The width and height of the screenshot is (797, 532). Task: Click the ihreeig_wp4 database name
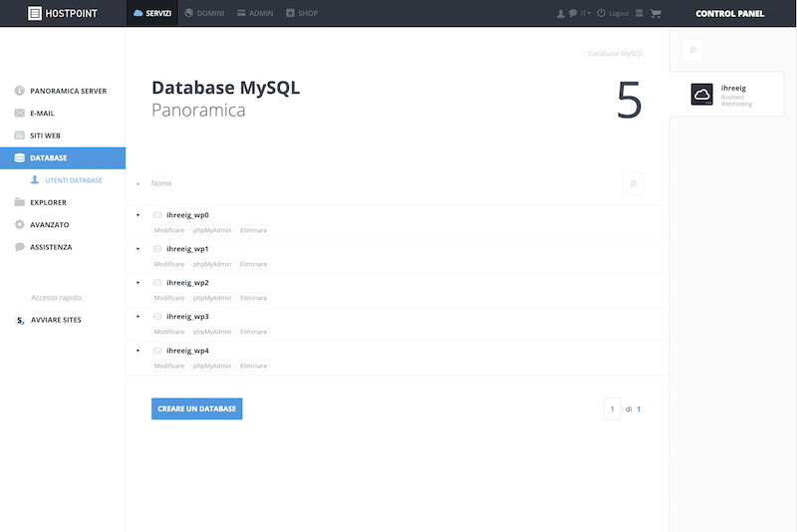[x=187, y=351]
